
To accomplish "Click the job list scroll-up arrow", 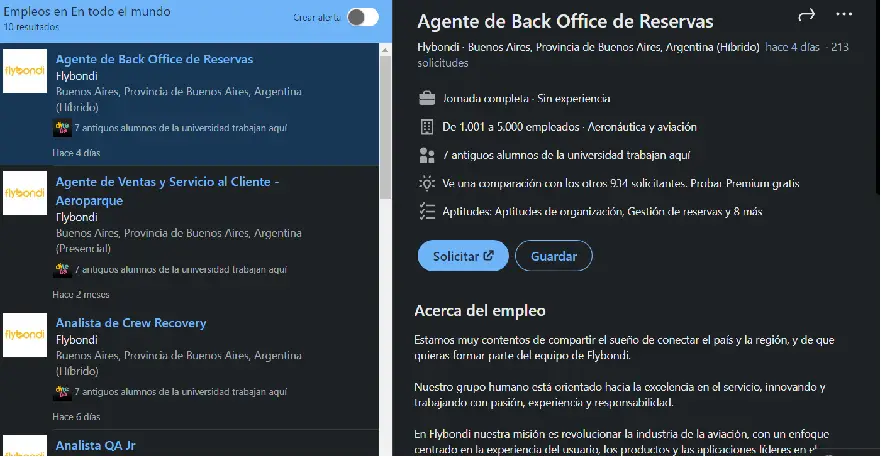I will pyautogui.click(x=385, y=50).
